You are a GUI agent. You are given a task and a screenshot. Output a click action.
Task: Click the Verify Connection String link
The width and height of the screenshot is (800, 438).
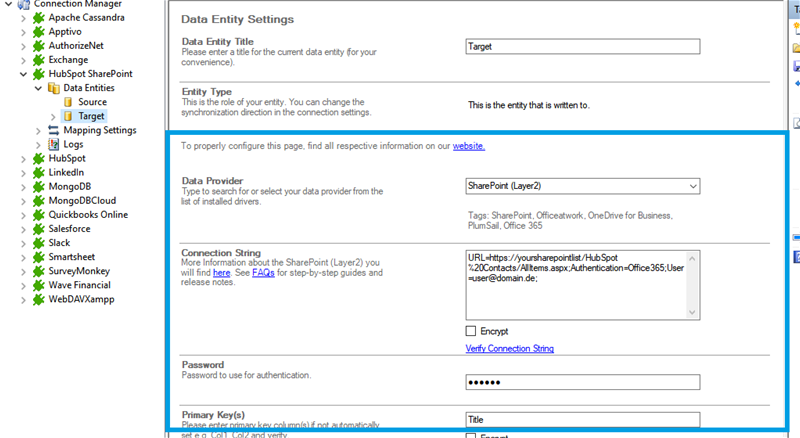point(509,349)
